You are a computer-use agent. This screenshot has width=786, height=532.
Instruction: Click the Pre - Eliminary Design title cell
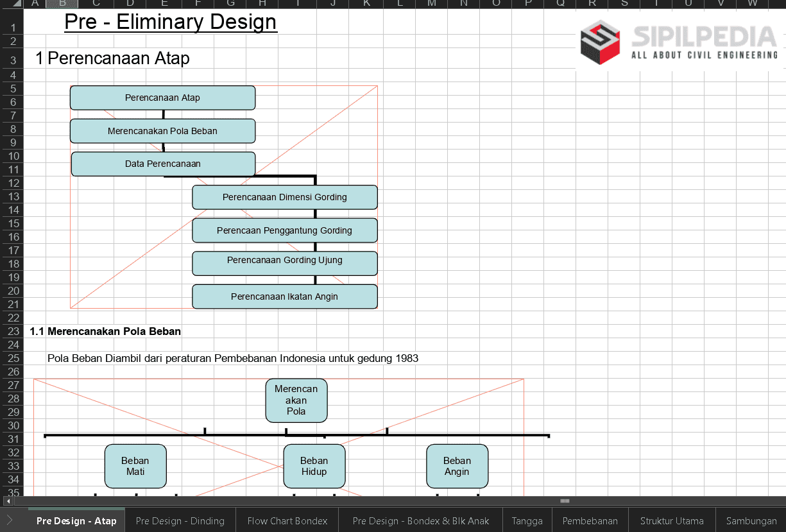[170, 22]
